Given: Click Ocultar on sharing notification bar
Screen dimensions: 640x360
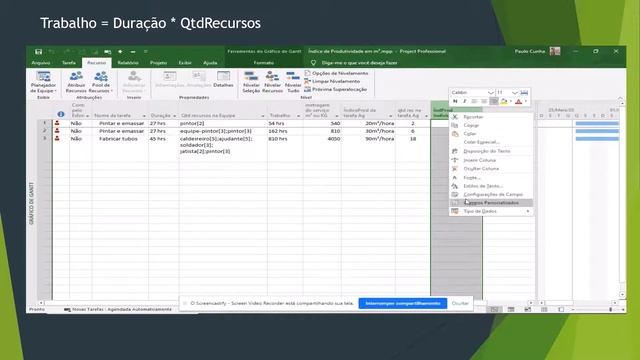Looking at the screenshot, I should click(x=460, y=303).
